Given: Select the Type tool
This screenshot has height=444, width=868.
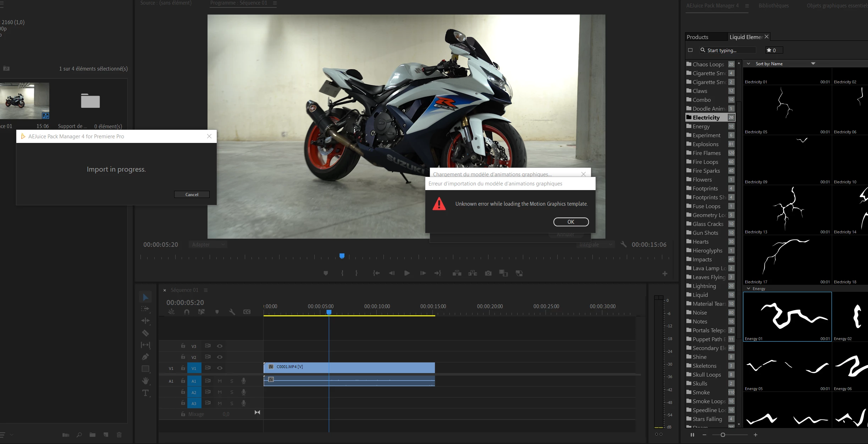Looking at the screenshot, I should pyautogui.click(x=145, y=393).
